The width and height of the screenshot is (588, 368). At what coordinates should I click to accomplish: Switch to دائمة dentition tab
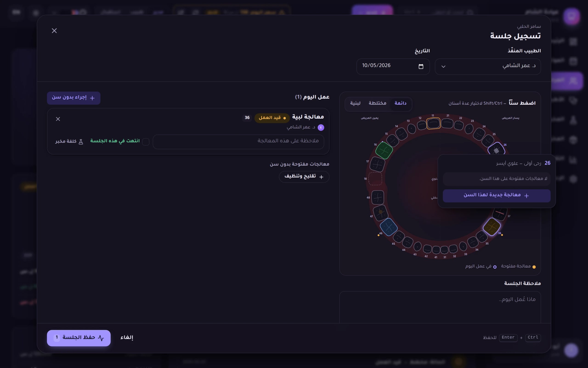click(400, 103)
